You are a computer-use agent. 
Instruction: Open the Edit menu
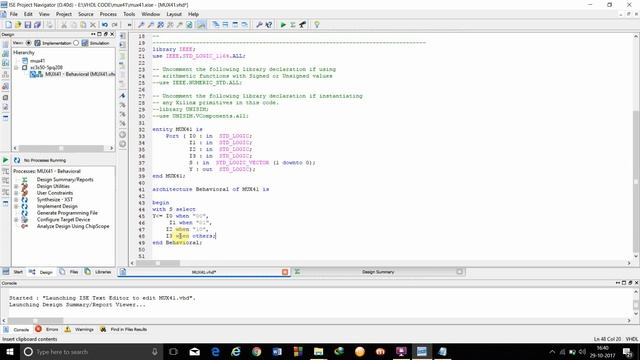point(28,14)
